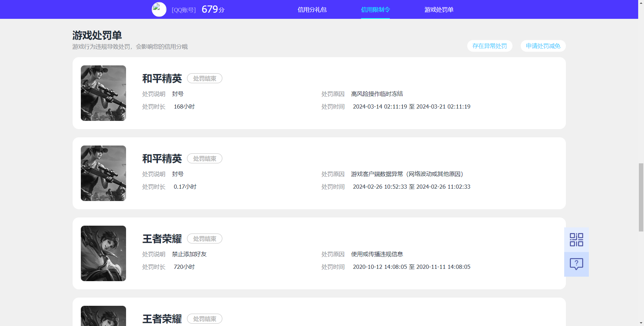Click the scrollbar down arrow
Image resolution: width=644 pixels, height=326 pixels.
pyautogui.click(x=641, y=323)
